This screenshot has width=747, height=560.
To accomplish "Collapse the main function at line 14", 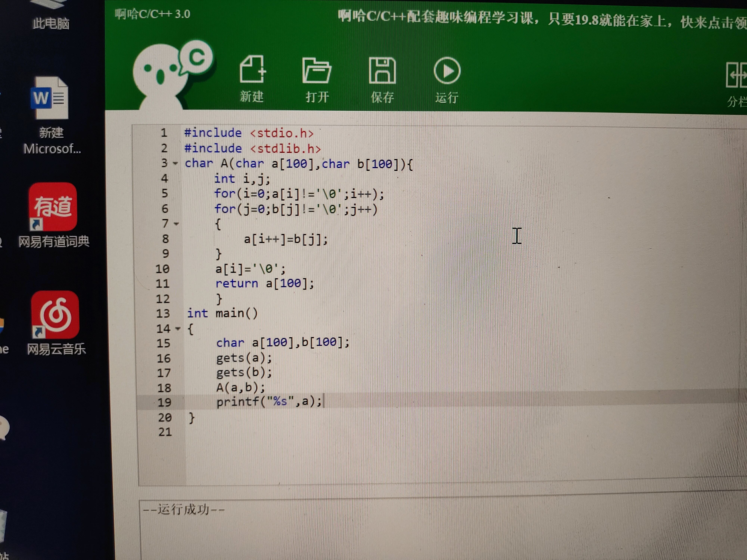I will click(x=178, y=328).
